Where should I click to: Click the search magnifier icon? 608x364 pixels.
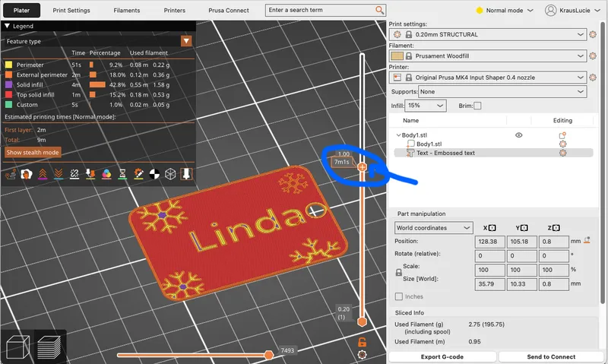pyautogui.click(x=379, y=11)
